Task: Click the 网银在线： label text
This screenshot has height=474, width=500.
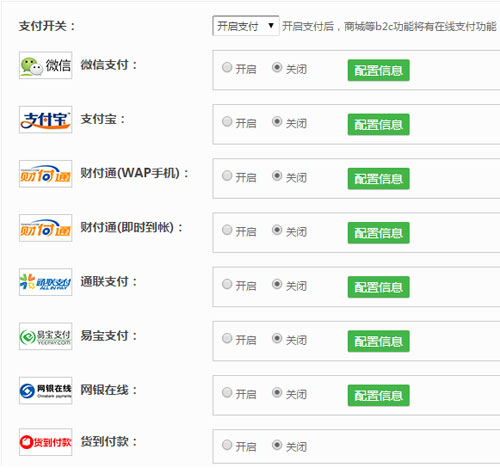Action: 109,390
